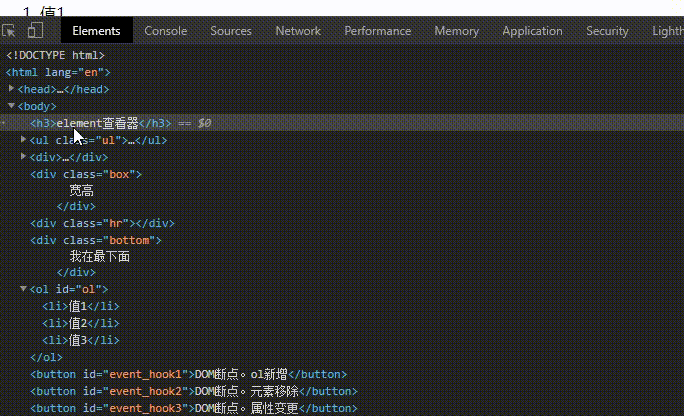Viewport: 684px width, 416px height.
Task: Select the li 值1 node
Action: pos(81,306)
